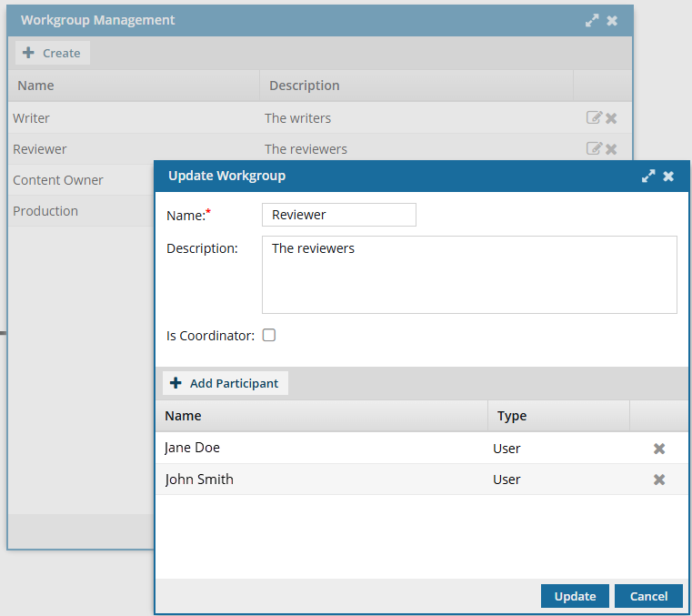692x616 pixels.
Task: Delete the Writer workgroup row
Action: pyautogui.click(x=611, y=118)
